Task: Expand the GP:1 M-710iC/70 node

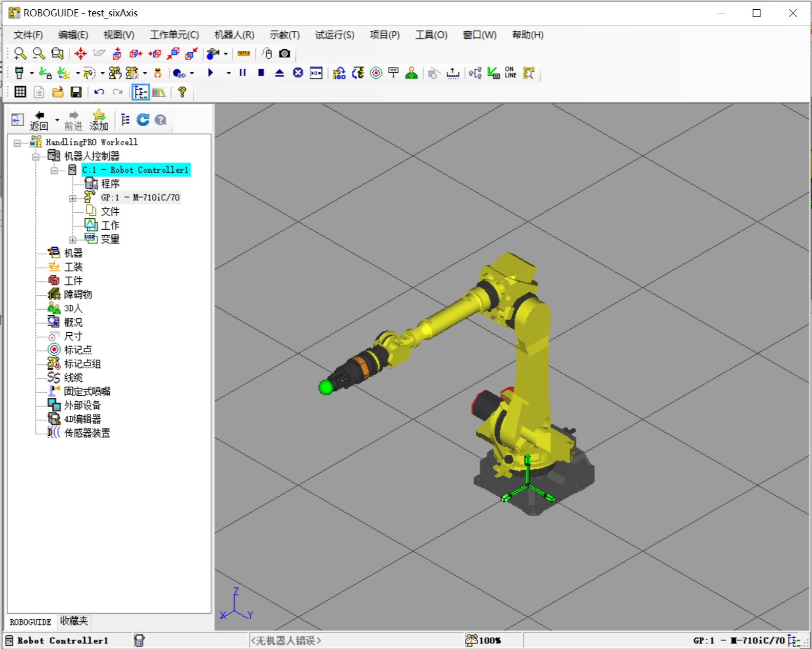Action: (73, 198)
